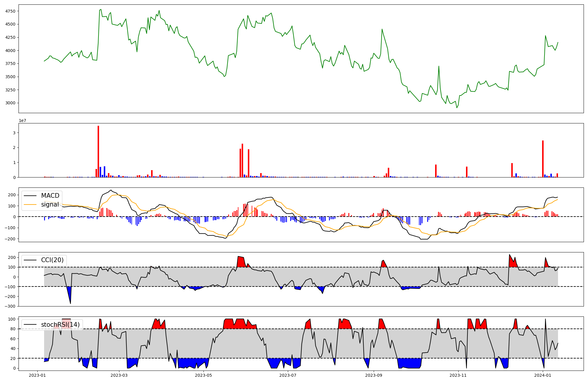
Task: Click the stochRSI(14) legend label
Action: click(60, 325)
